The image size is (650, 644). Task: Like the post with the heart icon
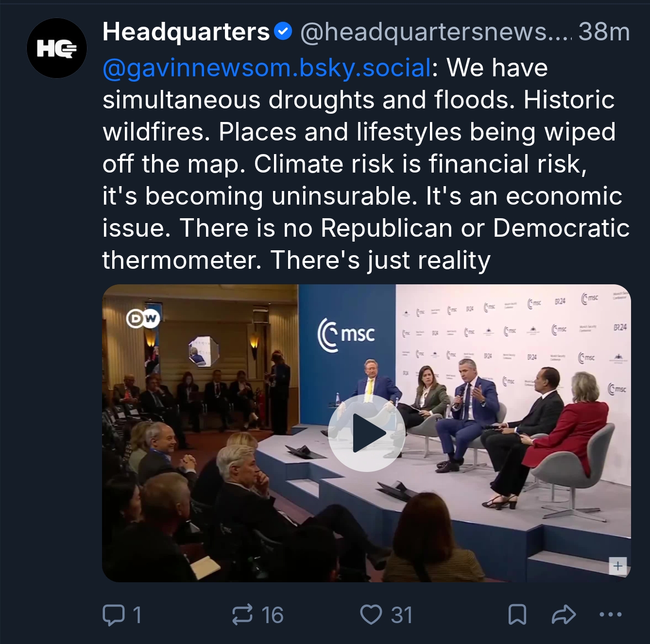(371, 615)
